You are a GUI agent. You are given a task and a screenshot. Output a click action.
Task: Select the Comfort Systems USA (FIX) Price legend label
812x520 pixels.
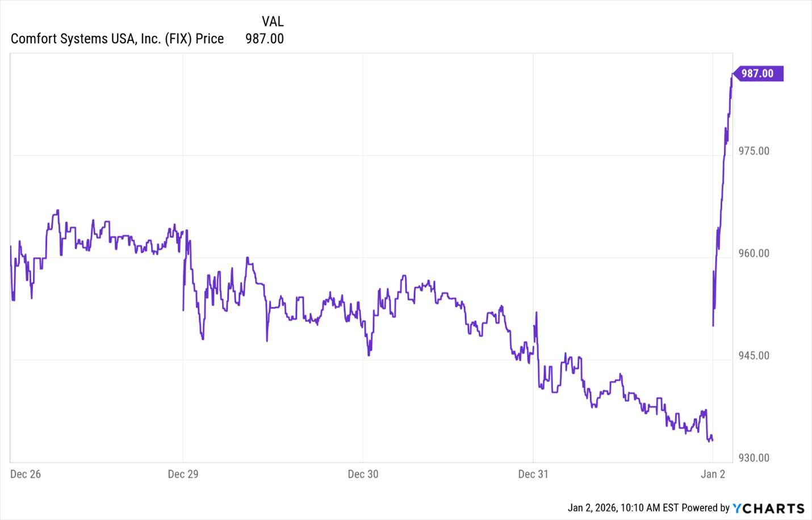(117, 39)
